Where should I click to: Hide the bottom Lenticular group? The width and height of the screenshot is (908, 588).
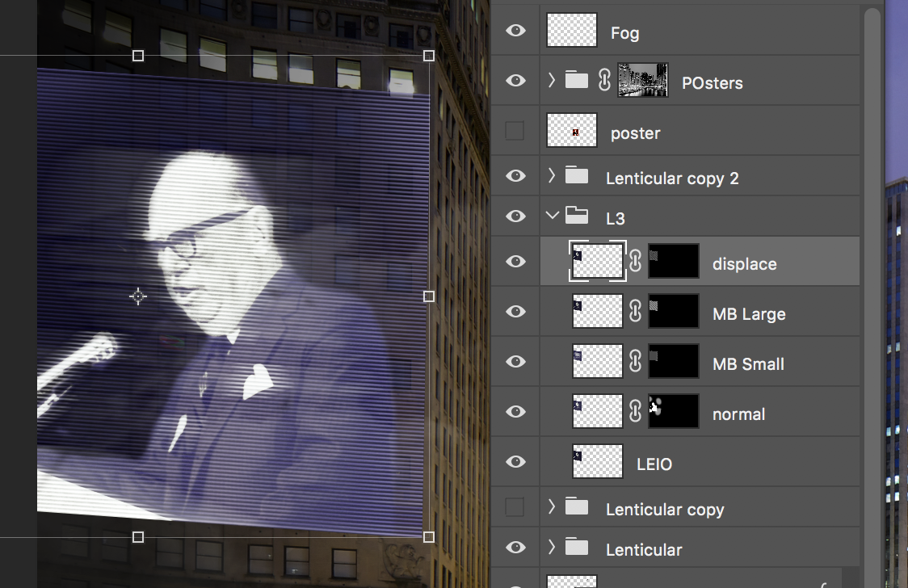(515, 547)
